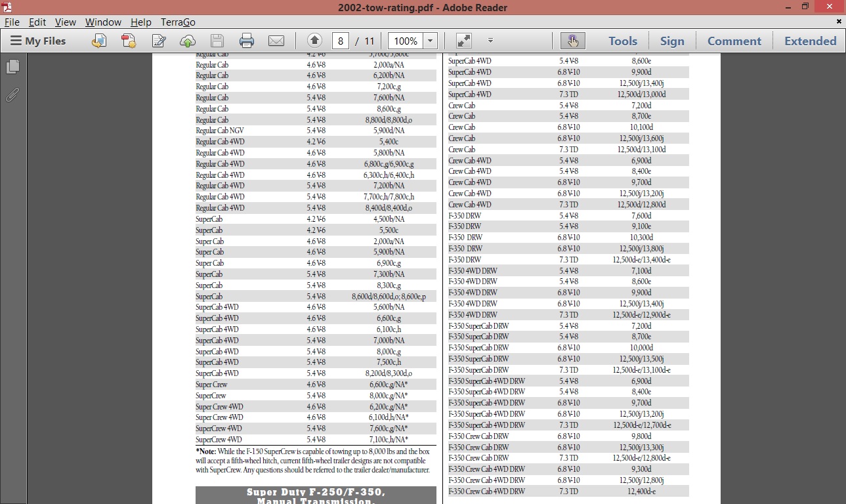Click the open file icon in toolbar
Image resolution: width=846 pixels, height=504 pixels.
99,41
